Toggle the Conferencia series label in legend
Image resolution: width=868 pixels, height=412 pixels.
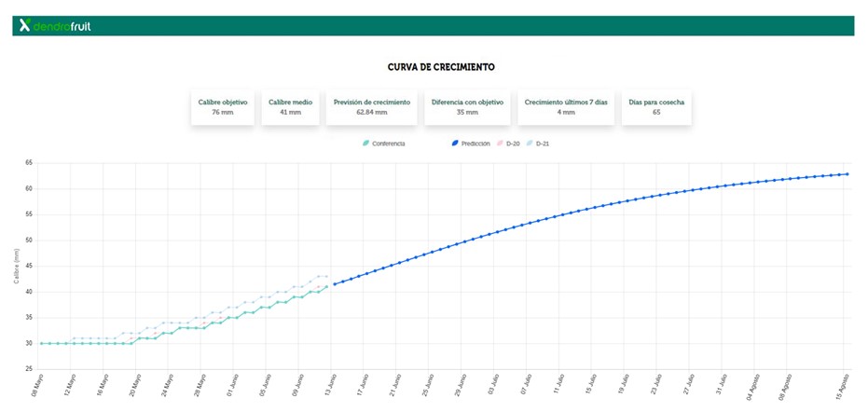pyautogui.click(x=389, y=144)
